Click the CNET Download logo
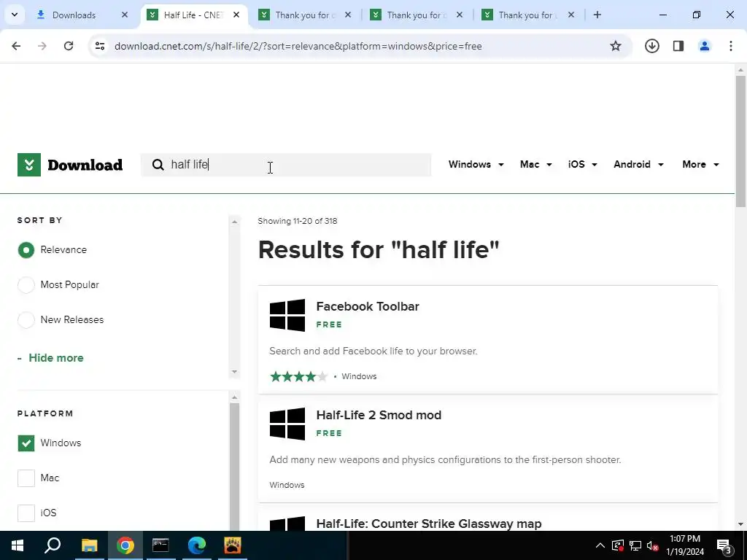The height and width of the screenshot is (560, 747). pyautogui.click(x=70, y=165)
